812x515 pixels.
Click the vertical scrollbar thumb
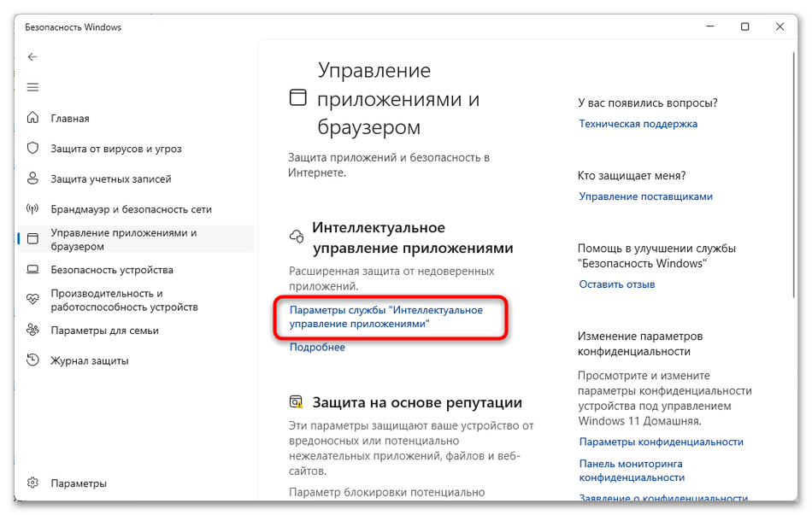click(793, 174)
